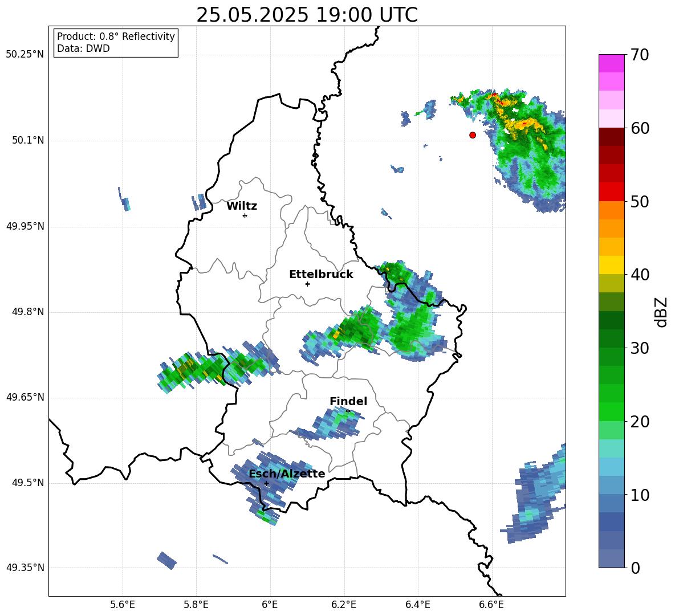Viewport: 675px width, 616px height.
Task: Click the 6°E longitude label
Action: 270,605
